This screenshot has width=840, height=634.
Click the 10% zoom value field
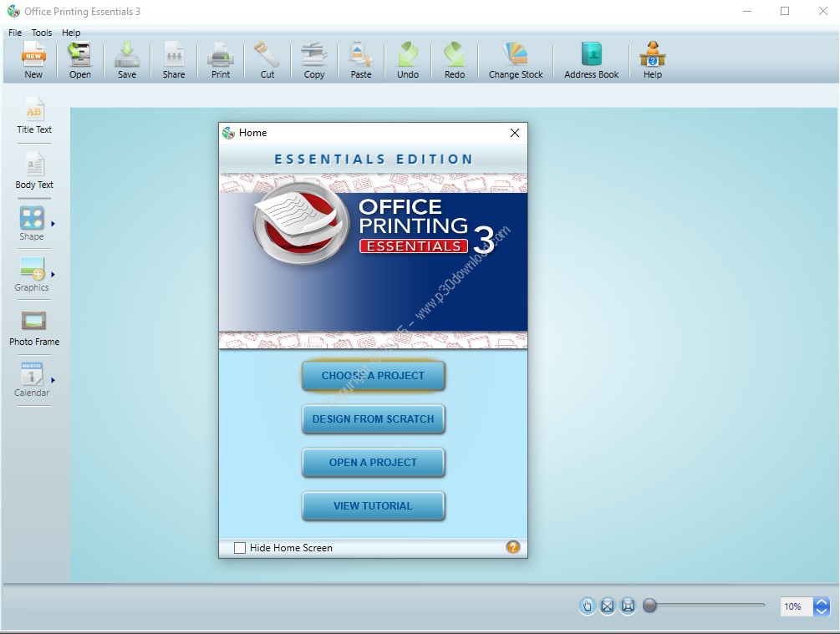[x=796, y=606]
